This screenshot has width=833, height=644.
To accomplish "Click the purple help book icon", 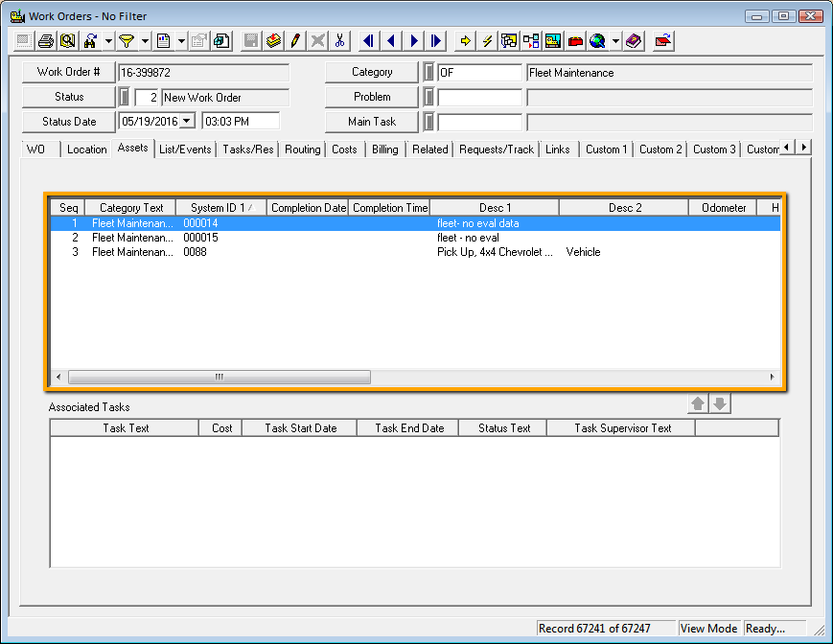I will (634, 41).
